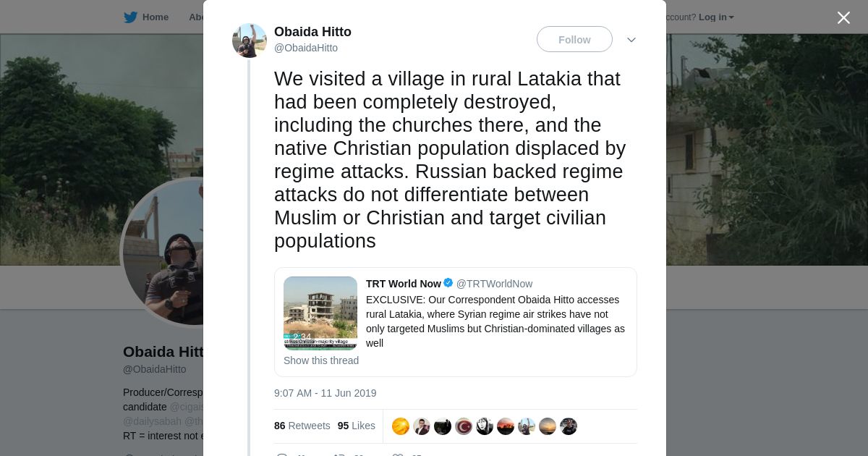The height and width of the screenshot is (456, 868).
Task: Click the man in suit liker avatar
Action: [x=422, y=426]
